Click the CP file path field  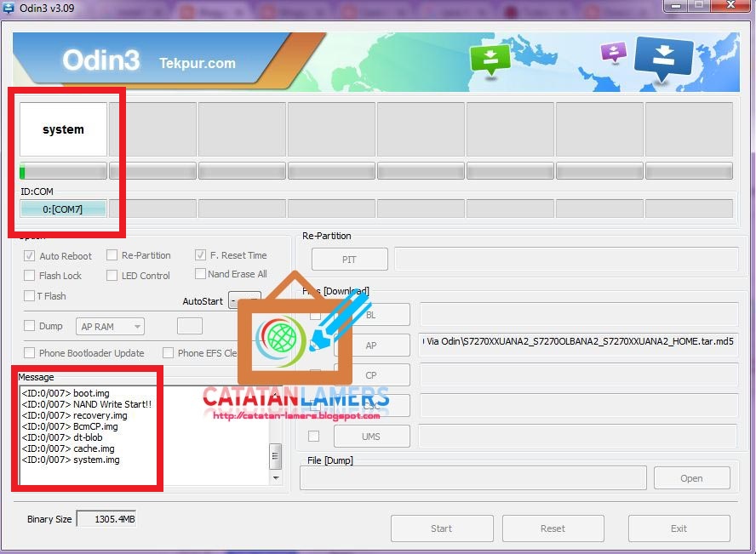coord(579,375)
